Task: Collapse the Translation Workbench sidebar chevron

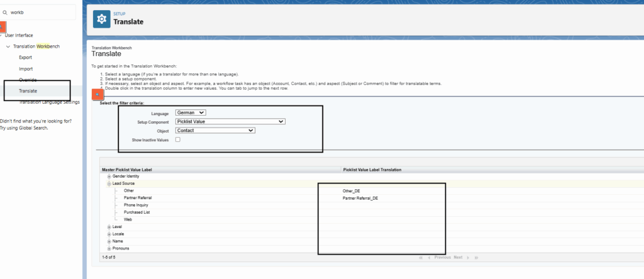Action: pos(8,46)
